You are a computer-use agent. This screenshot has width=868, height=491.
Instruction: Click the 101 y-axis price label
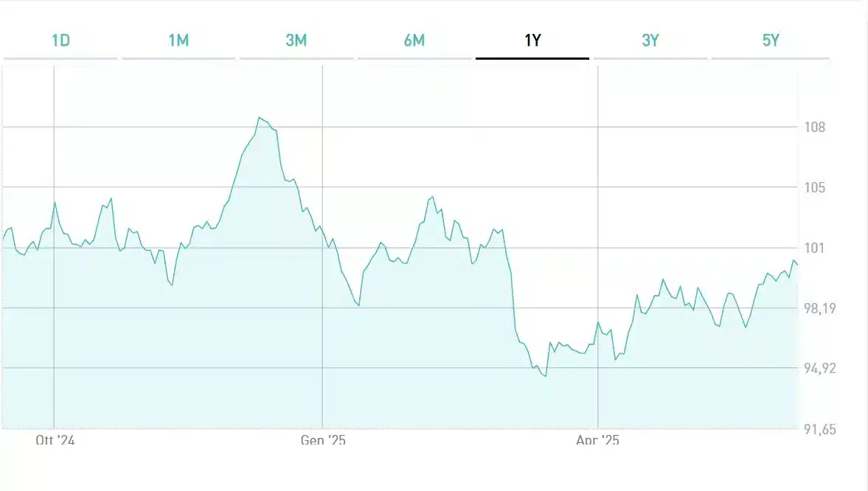coord(815,248)
